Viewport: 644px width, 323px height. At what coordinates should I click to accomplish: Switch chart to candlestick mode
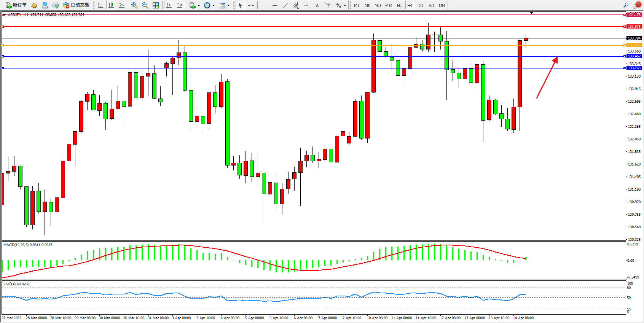click(111, 5)
